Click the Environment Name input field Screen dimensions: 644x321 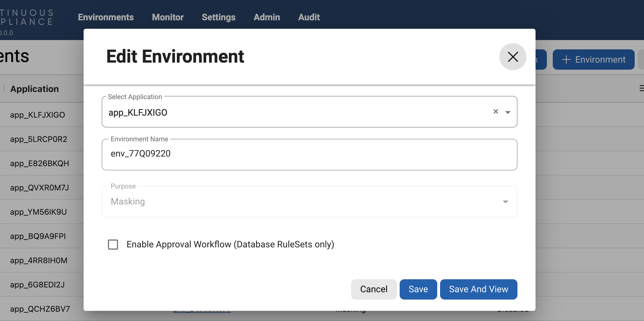click(309, 154)
